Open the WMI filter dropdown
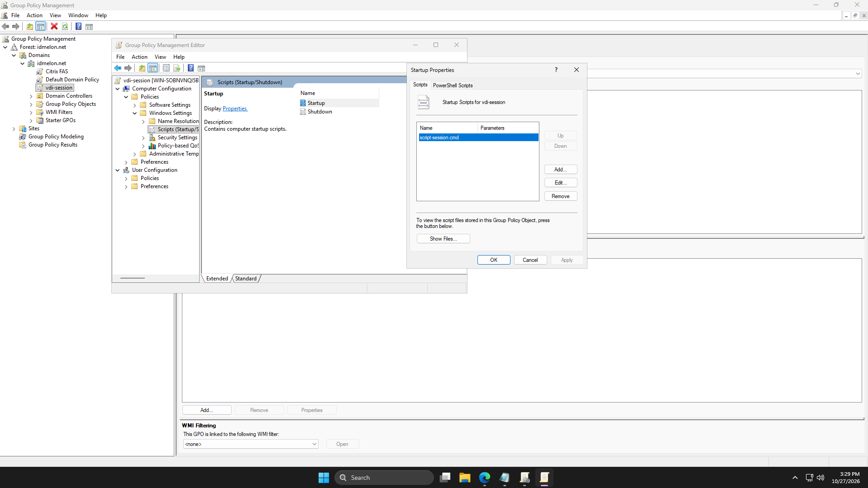This screenshot has height=488, width=868. (251, 444)
